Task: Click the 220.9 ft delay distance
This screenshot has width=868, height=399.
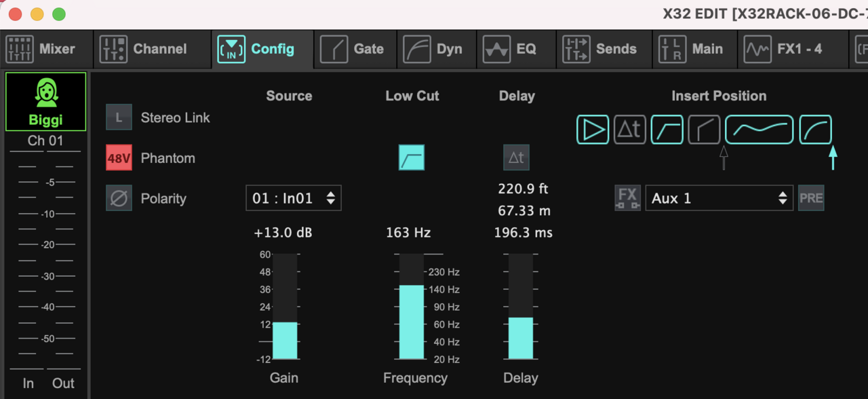Action: (523, 189)
